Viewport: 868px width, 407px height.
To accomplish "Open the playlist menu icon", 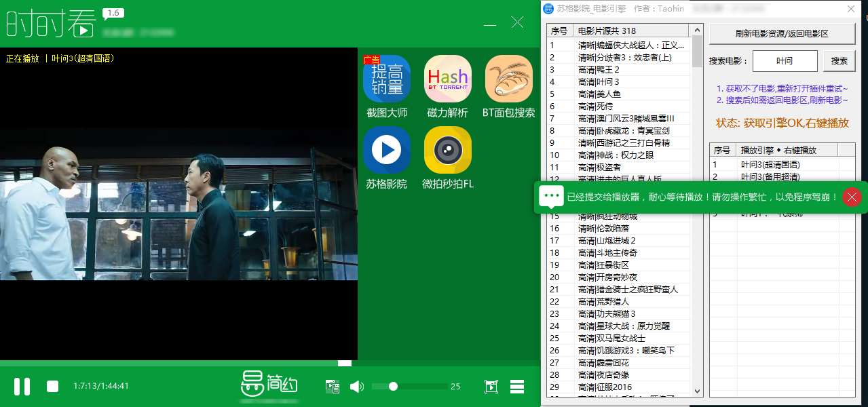I will [517, 387].
